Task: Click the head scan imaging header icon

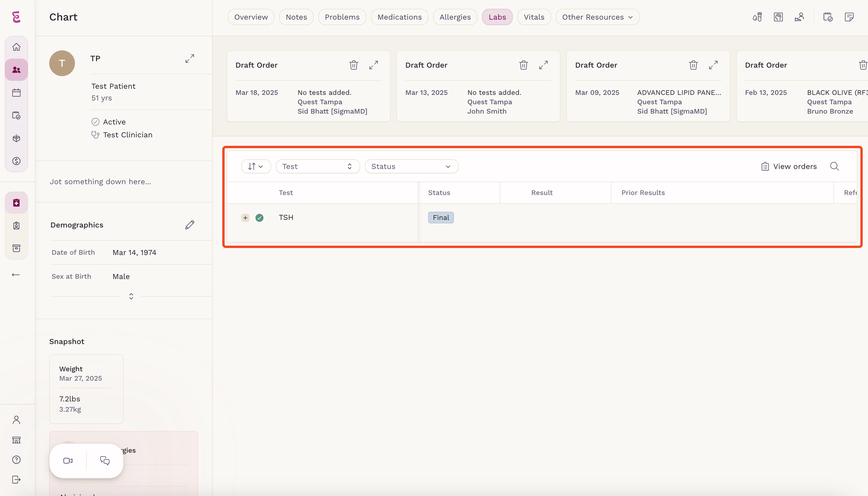Action: [778, 17]
